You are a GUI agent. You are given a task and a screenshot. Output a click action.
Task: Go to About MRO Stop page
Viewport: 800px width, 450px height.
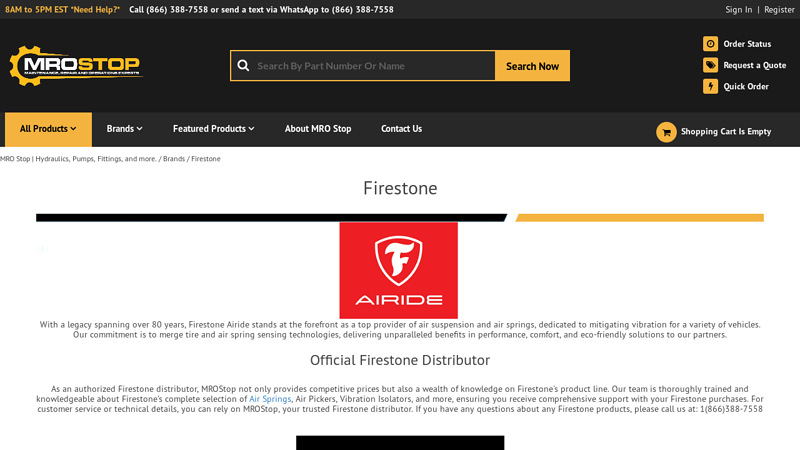[x=318, y=129]
